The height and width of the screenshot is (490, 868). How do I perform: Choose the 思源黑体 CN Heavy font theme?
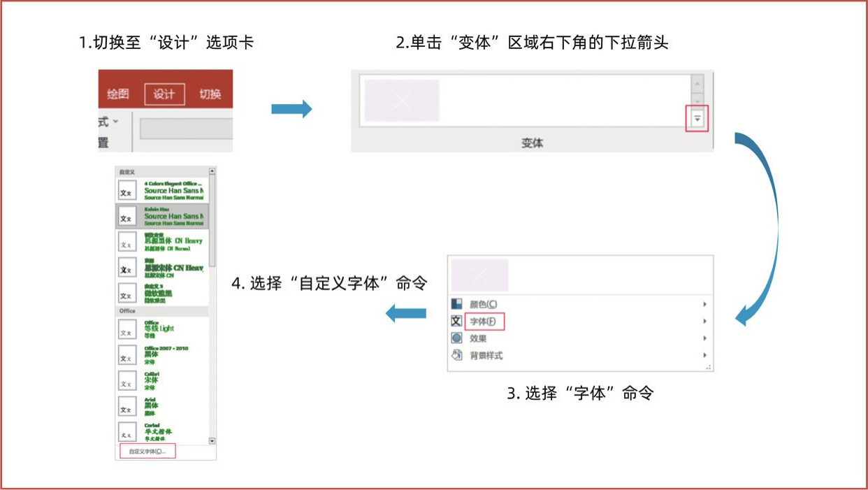162,241
